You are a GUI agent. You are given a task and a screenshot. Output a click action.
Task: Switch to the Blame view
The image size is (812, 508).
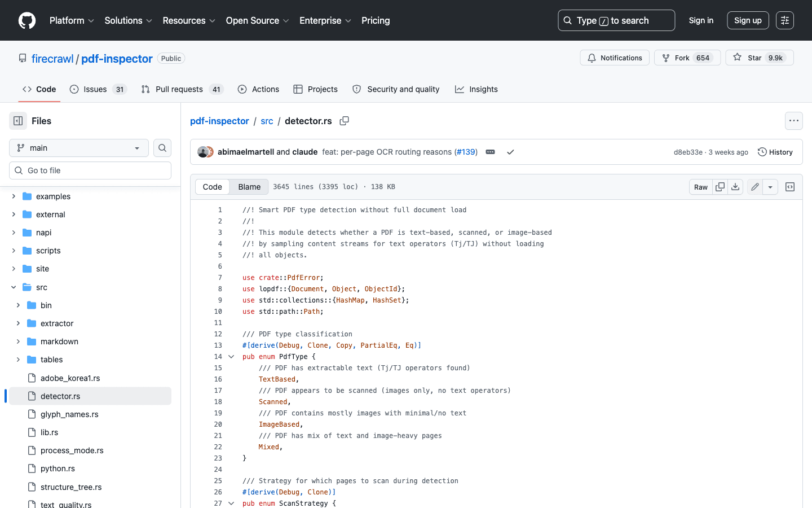tap(249, 187)
